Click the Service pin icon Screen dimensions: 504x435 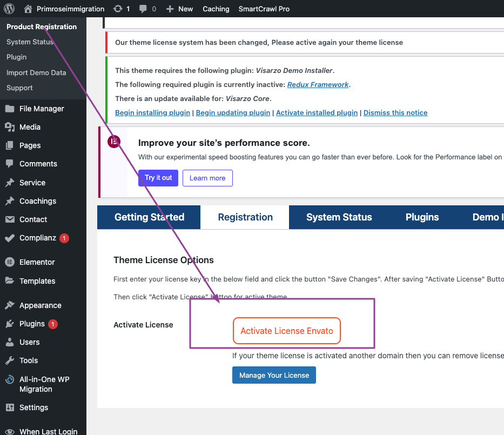tap(10, 182)
